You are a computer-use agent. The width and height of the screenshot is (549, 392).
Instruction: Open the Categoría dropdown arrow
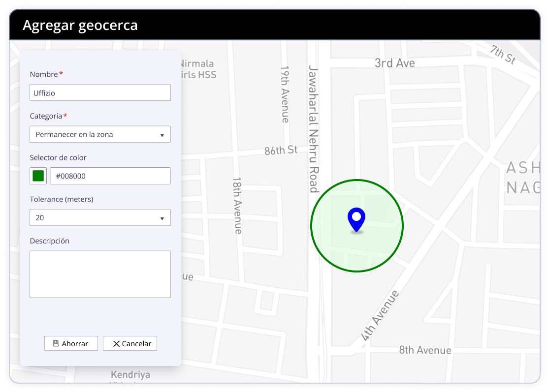[x=162, y=135]
